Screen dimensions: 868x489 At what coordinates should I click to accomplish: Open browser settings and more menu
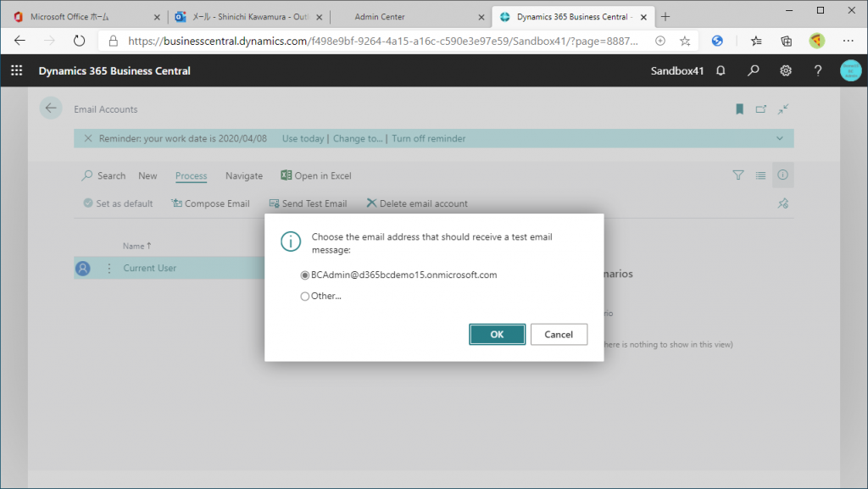click(848, 41)
